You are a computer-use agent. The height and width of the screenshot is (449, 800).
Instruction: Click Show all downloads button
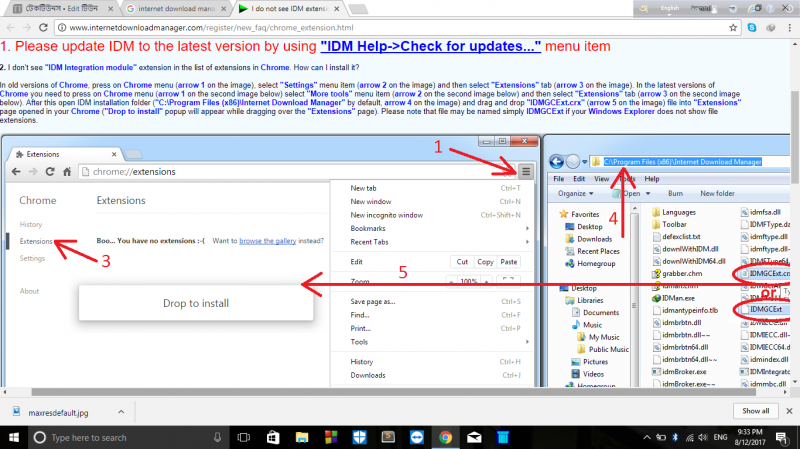tap(755, 411)
